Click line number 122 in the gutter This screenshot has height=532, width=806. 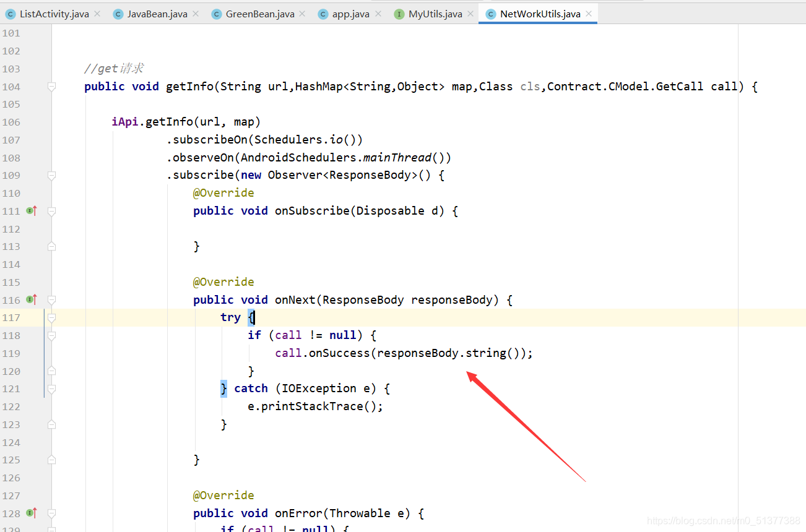[x=11, y=406]
